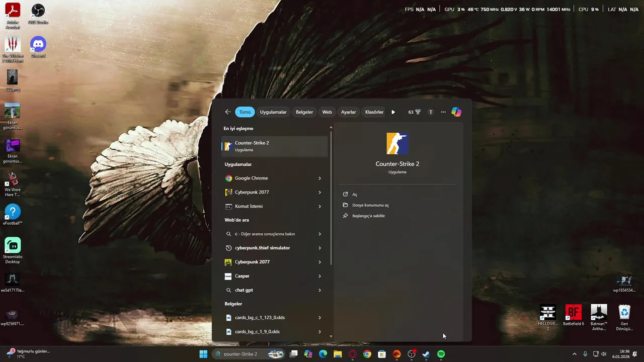Select the Cyberpunk 2077 web search result

(268, 262)
